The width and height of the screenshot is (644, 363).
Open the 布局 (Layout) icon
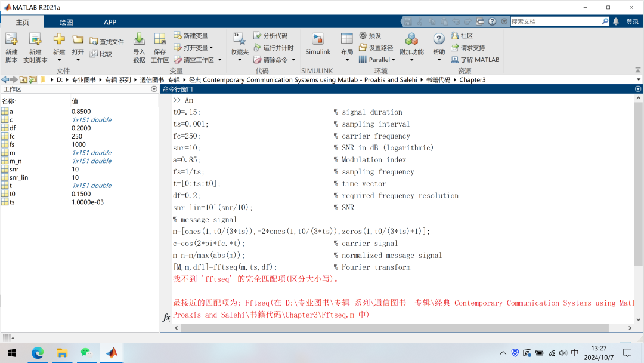click(346, 39)
